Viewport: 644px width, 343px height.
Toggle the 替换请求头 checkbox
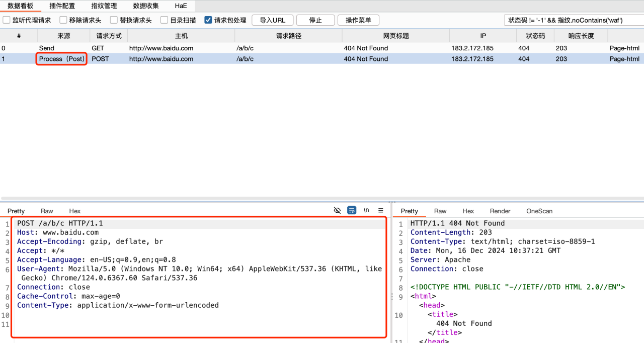click(114, 20)
